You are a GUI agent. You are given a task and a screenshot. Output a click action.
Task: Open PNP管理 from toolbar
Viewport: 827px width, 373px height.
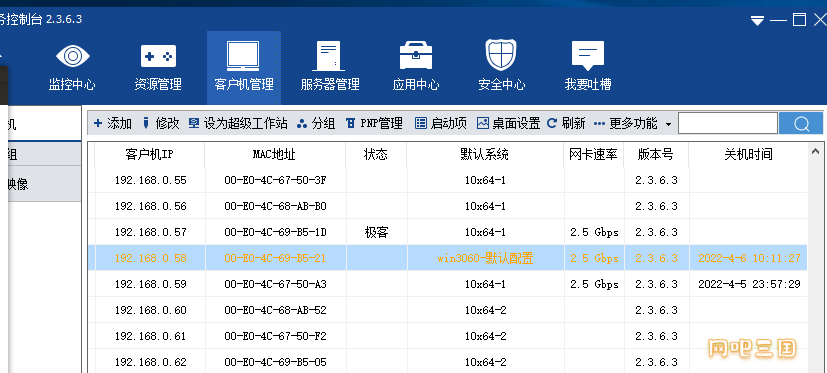(x=374, y=123)
